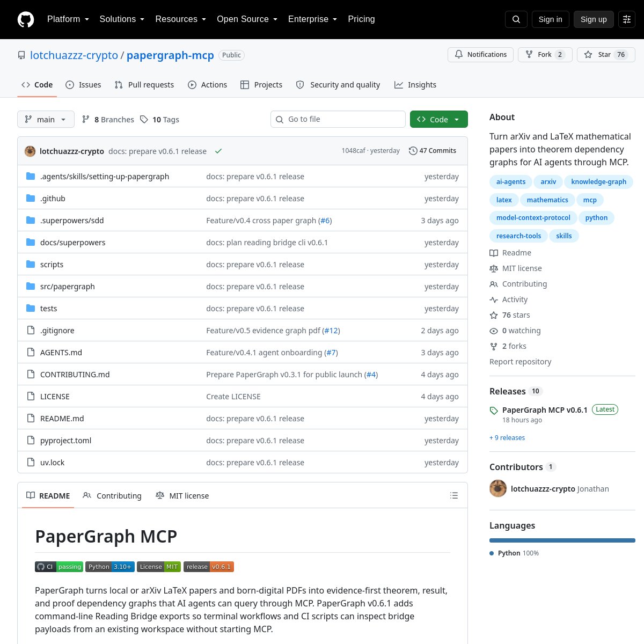Click the research-tools topic tag
644x644 pixels.
519,236
